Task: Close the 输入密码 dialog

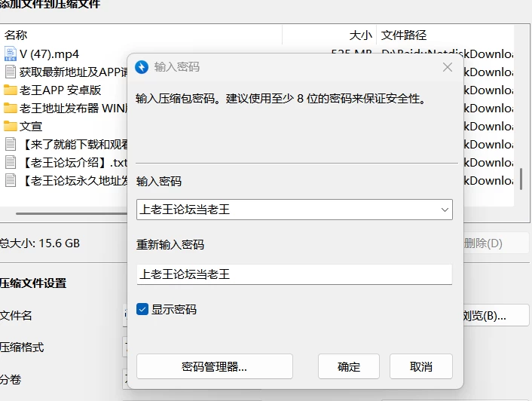Action: pos(448,67)
